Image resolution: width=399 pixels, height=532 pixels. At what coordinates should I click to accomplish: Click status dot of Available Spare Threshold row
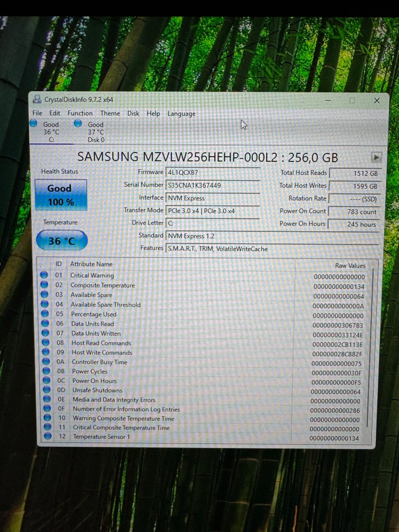(x=45, y=304)
